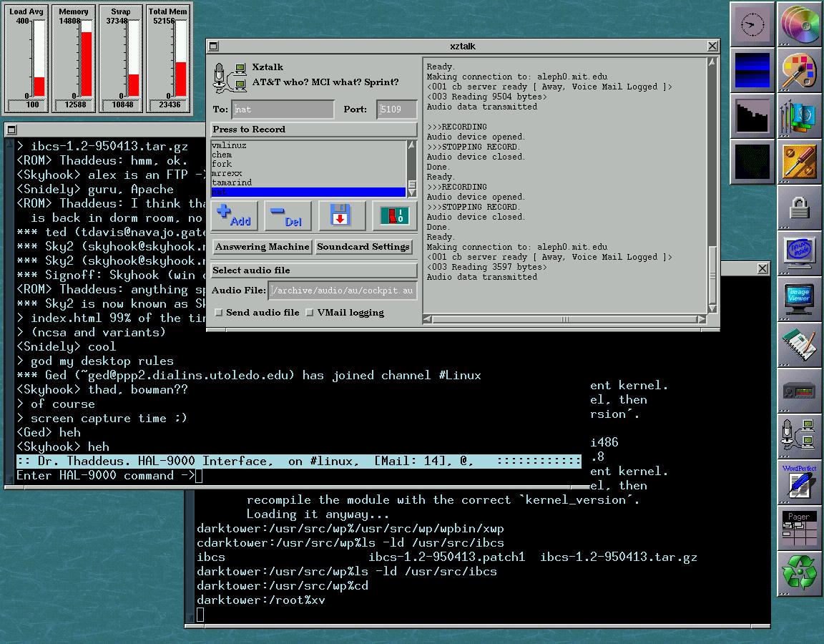Viewport: 824px width, 644px height.
Task: Click the Press to Record button
Action: [x=314, y=130]
